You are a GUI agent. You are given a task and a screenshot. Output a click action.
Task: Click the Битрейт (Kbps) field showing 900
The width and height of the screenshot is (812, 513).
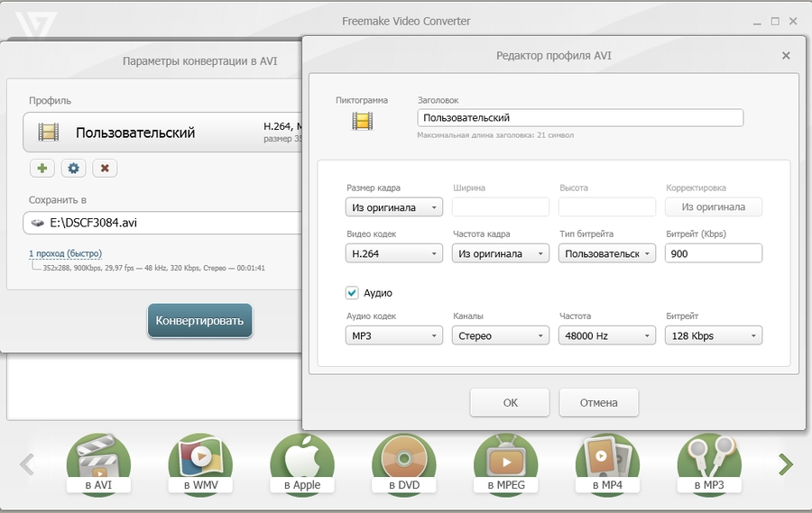point(714,253)
